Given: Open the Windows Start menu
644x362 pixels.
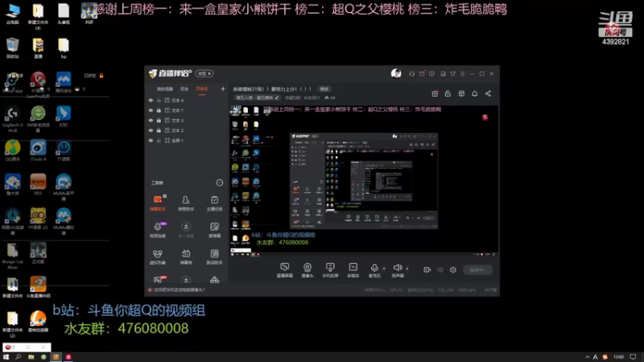Looking at the screenshot, I should (x=6, y=357).
